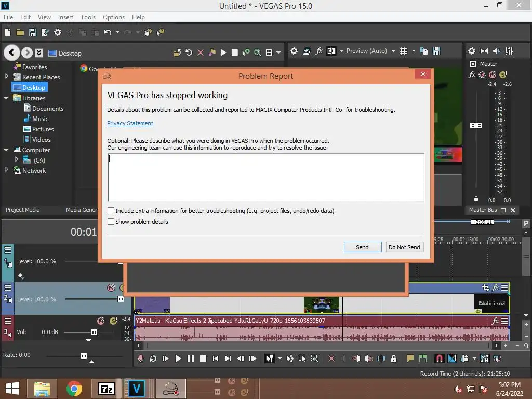Viewport: 532px width, 399px height.
Task: Open the Privacy Statement link
Action: [130, 123]
